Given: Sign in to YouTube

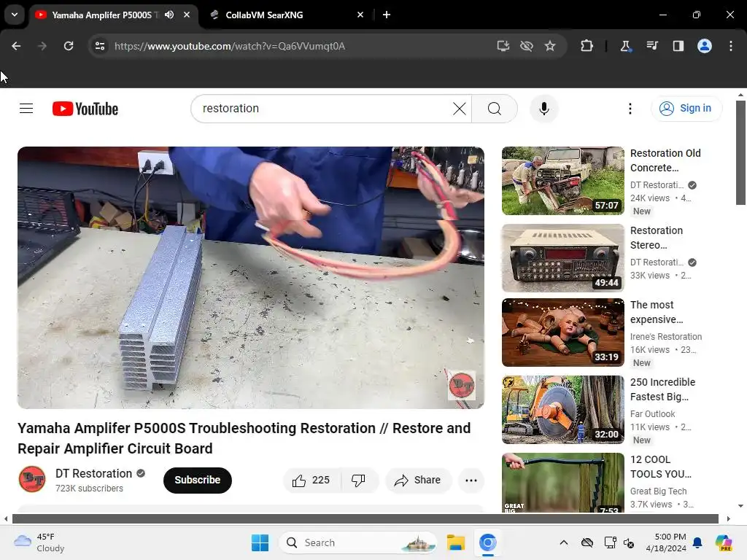Looking at the screenshot, I should click(x=686, y=109).
